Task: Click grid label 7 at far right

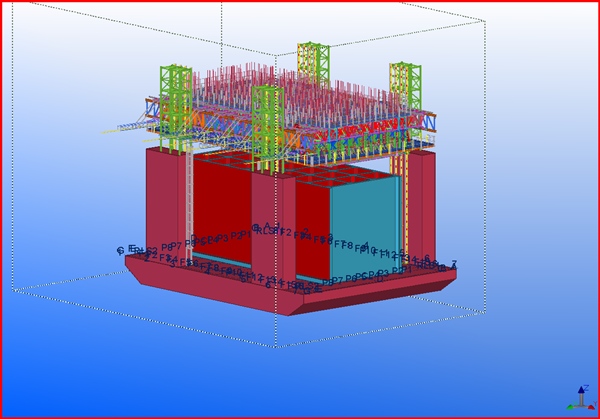Action: pyautogui.click(x=454, y=265)
